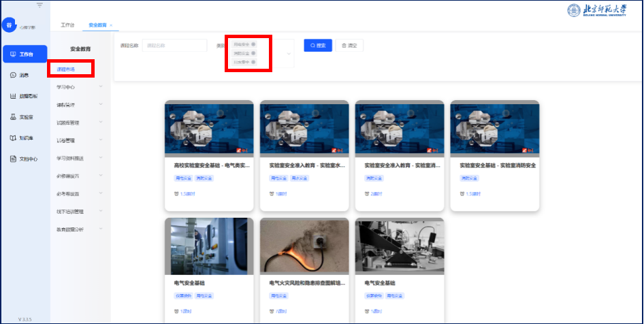The width and height of the screenshot is (644, 324).
Task: Click the user avatar at top left
Action: click(10, 25)
